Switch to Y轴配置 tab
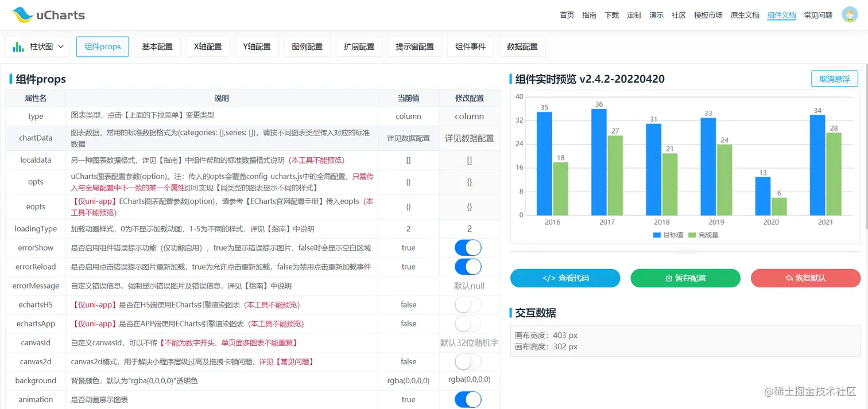Screen dimensions: 868x409 click(257, 47)
